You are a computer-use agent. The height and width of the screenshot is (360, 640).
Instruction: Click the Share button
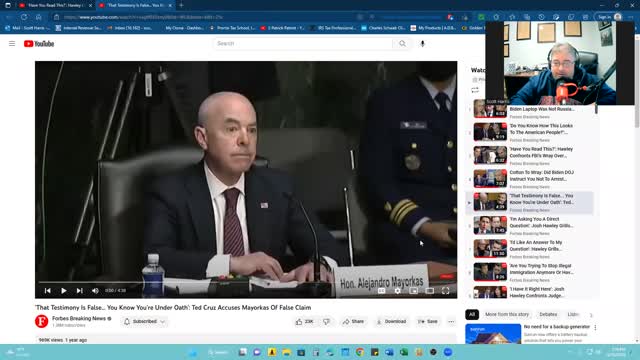tap(353, 322)
